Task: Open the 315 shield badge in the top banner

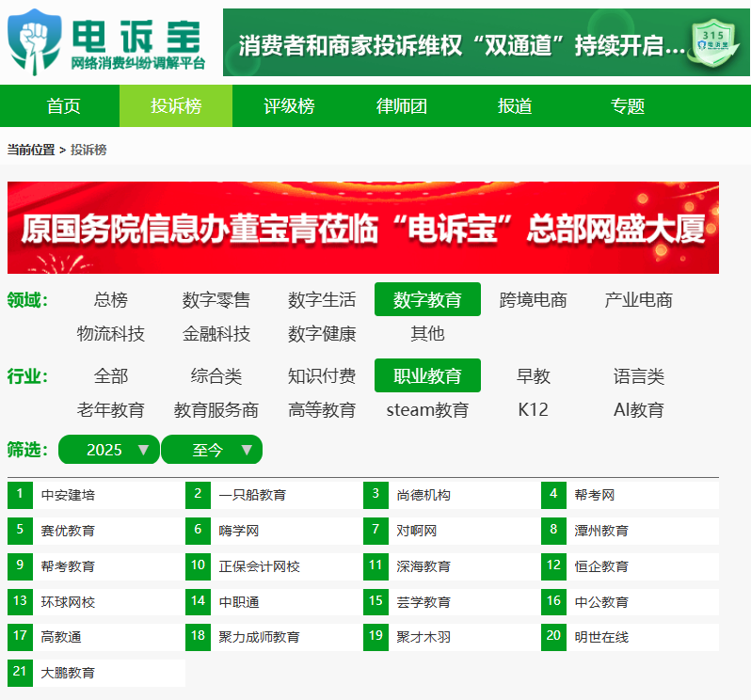Action: click(712, 43)
